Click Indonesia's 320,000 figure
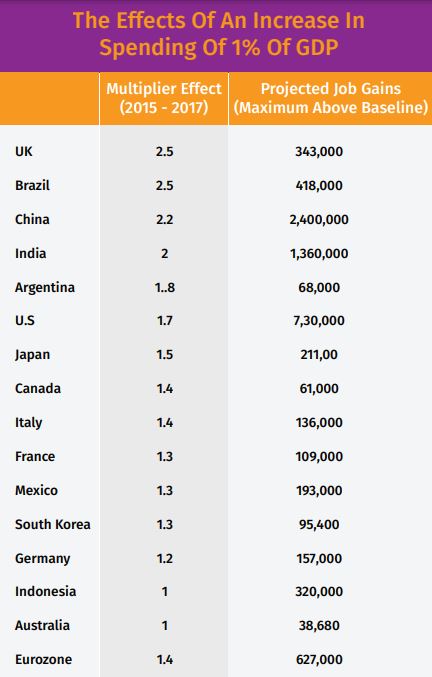Image resolution: width=432 pixels, height=677 pixels. point(319,592)
